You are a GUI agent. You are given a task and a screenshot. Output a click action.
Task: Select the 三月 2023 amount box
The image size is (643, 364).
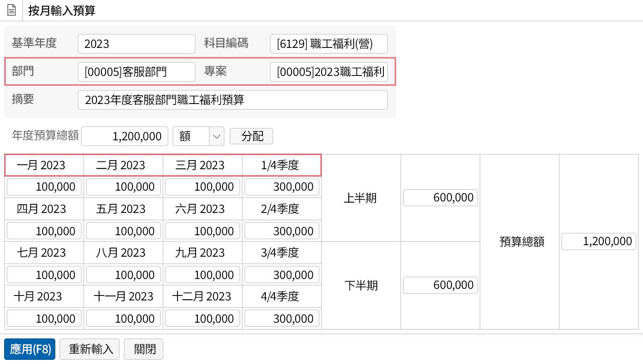tap(202, 187)
